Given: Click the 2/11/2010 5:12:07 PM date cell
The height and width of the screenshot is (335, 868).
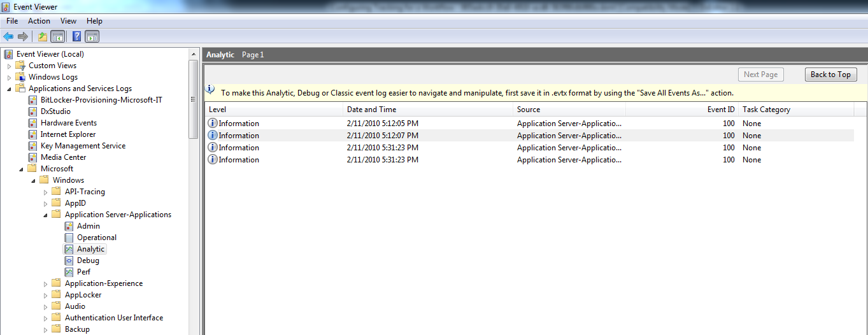Looking at the screenshot, I should click(383, 136).
